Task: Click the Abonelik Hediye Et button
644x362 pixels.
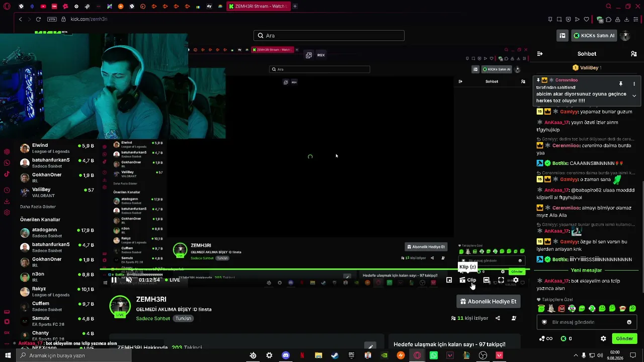Action: coord(488,301)
